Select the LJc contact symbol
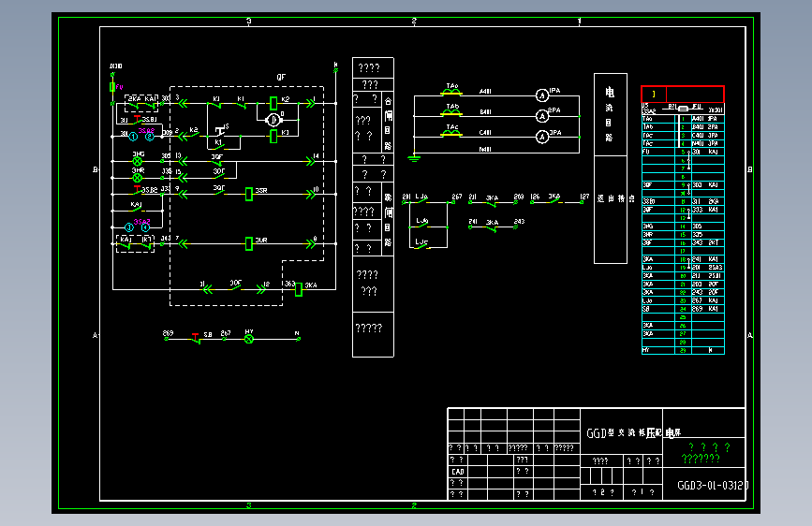Image resolution: width=812 pixels, height=526 pixels. pyautogui.click(x=422, y=246)
